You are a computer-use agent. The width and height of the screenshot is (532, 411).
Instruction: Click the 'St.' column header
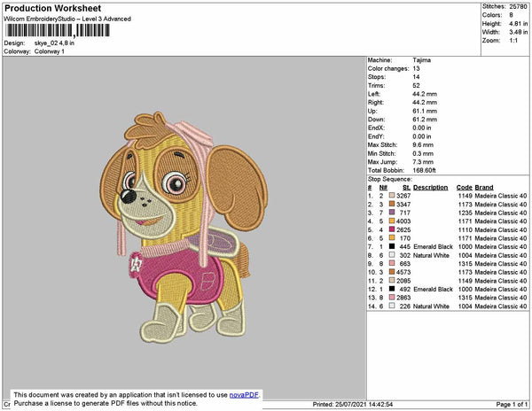point(406,188)
